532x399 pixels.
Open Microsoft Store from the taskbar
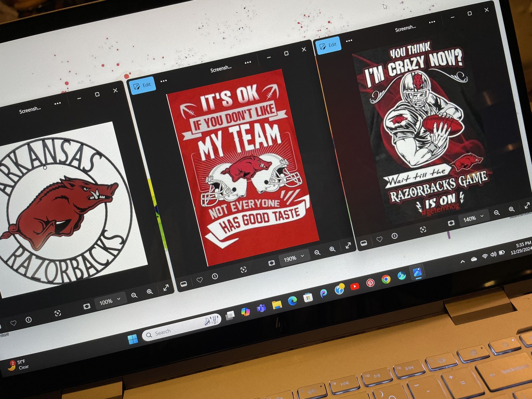[x=308, y=297]
